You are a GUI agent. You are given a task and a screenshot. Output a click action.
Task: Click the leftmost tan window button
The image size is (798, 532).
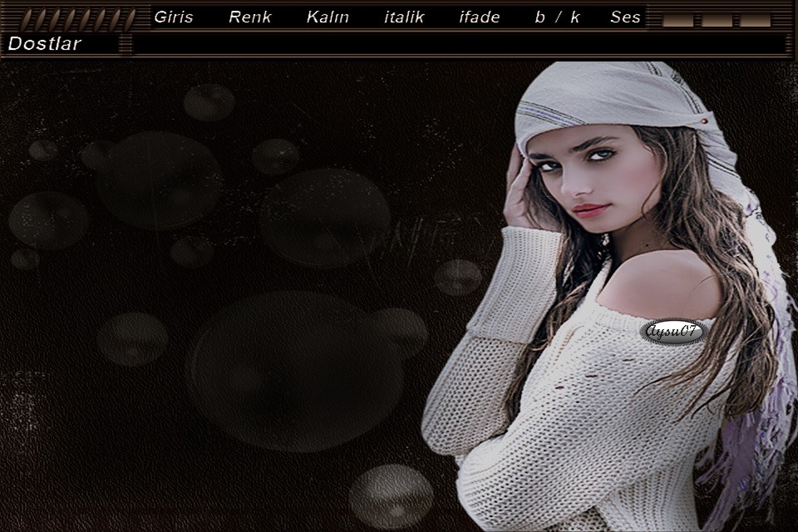click(678, 20)
